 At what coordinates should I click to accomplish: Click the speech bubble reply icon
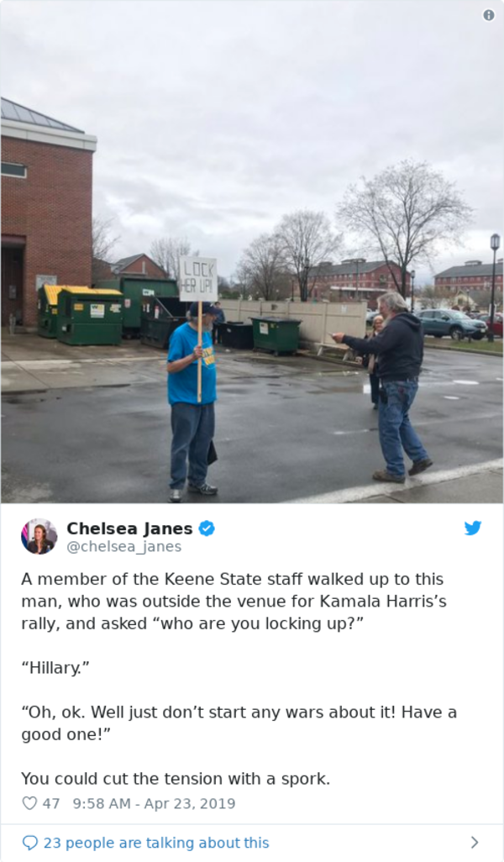tap(29, 843)
